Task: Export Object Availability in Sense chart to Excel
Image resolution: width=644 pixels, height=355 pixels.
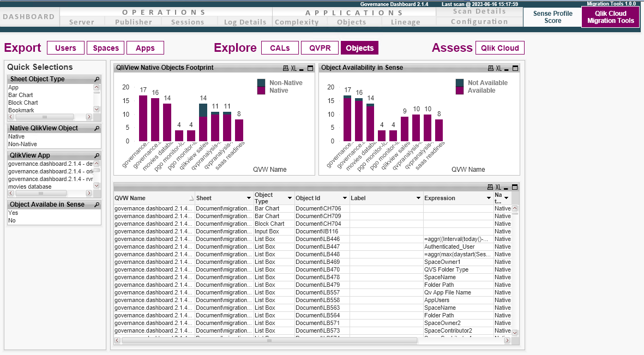Action: [x=499, y=68]
